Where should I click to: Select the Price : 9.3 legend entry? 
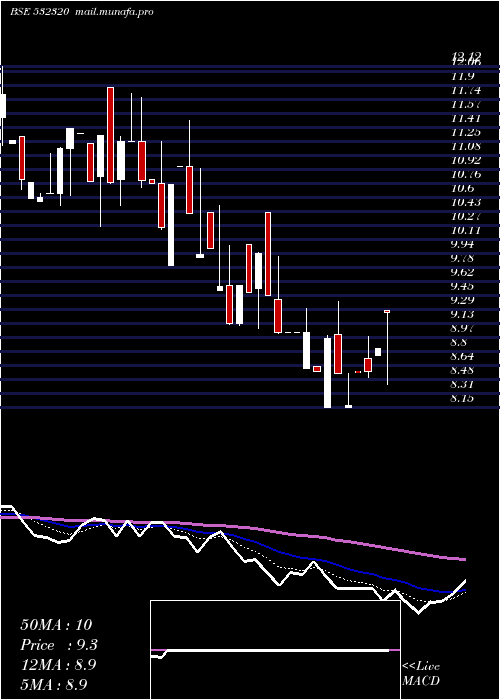point(59,645)
